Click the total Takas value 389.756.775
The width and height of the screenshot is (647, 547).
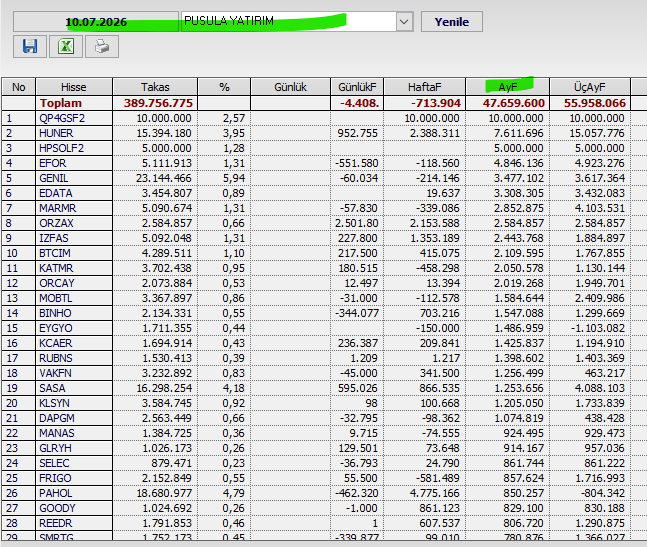coord(158,103)
